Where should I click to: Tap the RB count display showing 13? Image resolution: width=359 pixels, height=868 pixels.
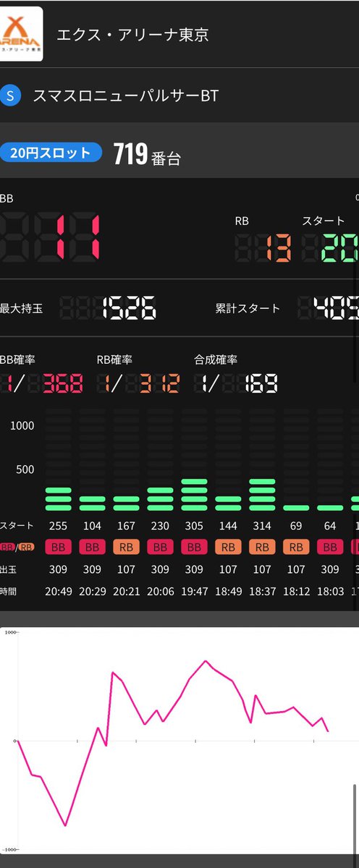[x=263, y=250]
